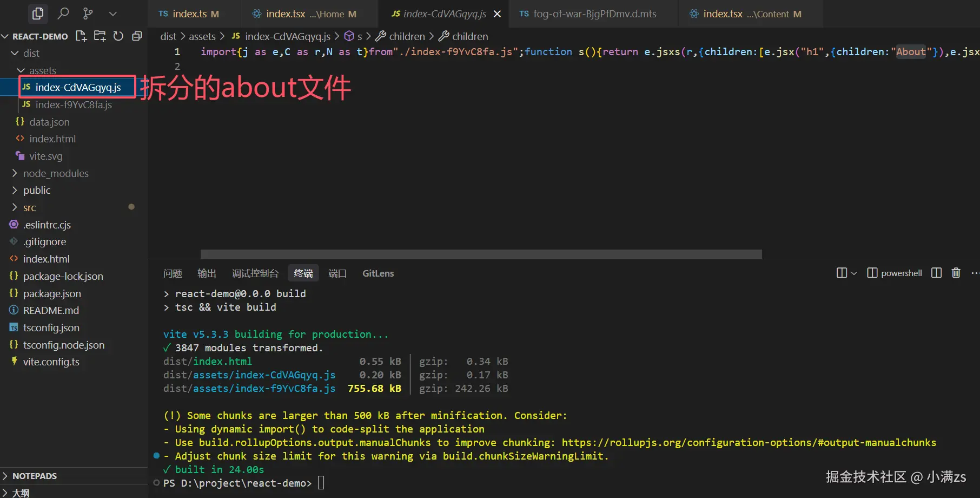Switch to fog-of-war-BjgPfDmv.d.mts tab
The image size is (980, 498).
click(x=594, y=14)
